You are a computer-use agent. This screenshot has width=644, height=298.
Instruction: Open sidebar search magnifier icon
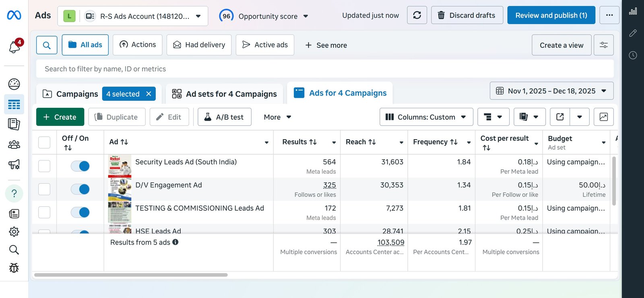14,250
